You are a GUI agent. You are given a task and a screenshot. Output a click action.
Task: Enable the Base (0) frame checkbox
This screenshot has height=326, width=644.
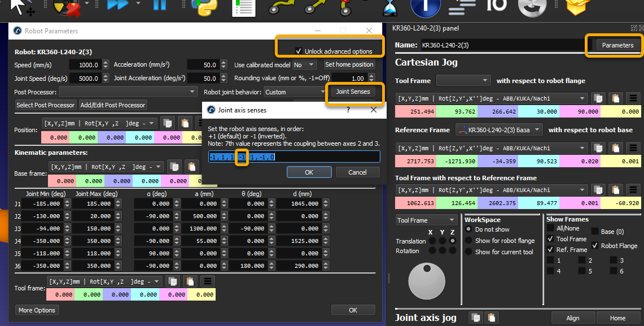coord(595,232)
